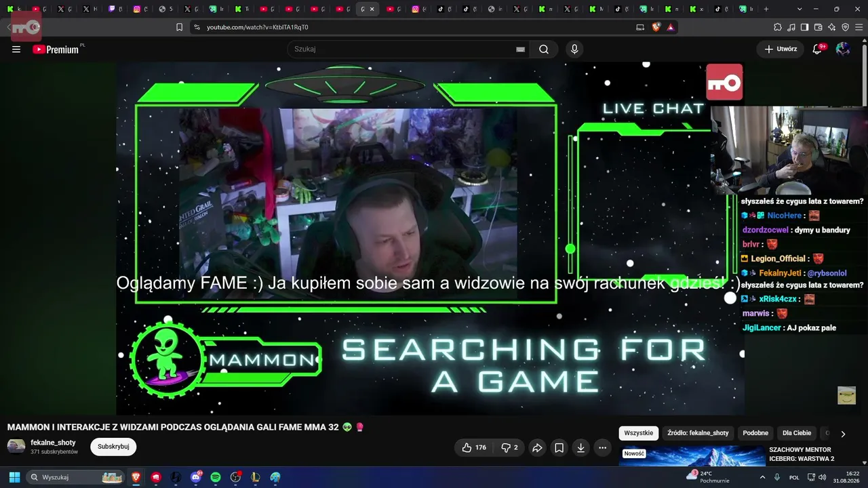868x488 pixels.
Task: Open the SZACHOWY MENTOR ICEBERG title link
Action: 802,454
